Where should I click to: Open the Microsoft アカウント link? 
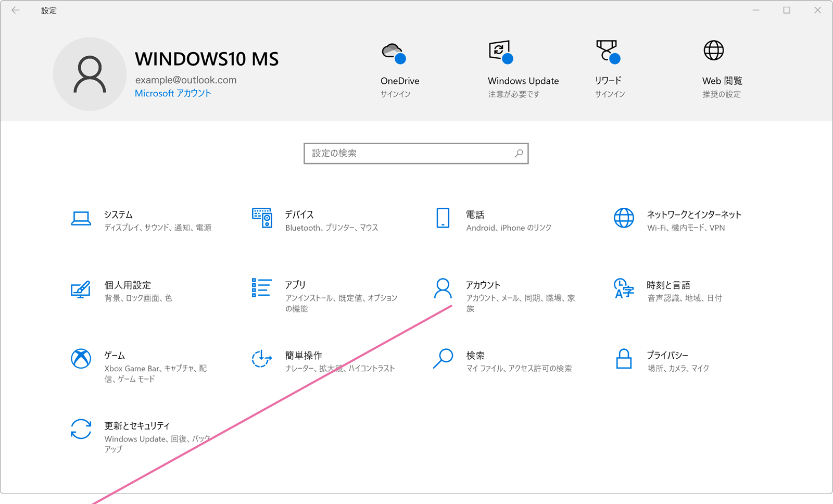click(173, 93)
